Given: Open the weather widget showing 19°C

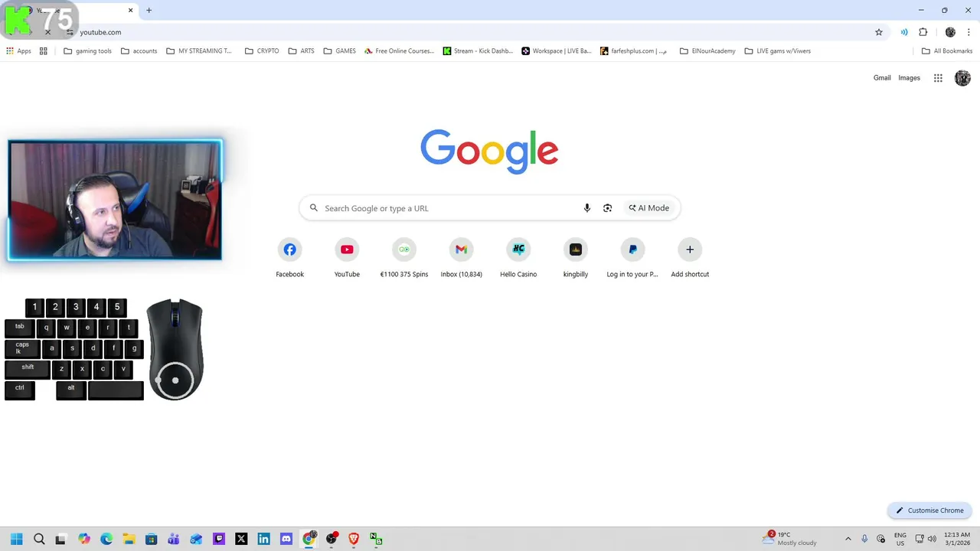Looking at the screenshot, I should point(791,539).
